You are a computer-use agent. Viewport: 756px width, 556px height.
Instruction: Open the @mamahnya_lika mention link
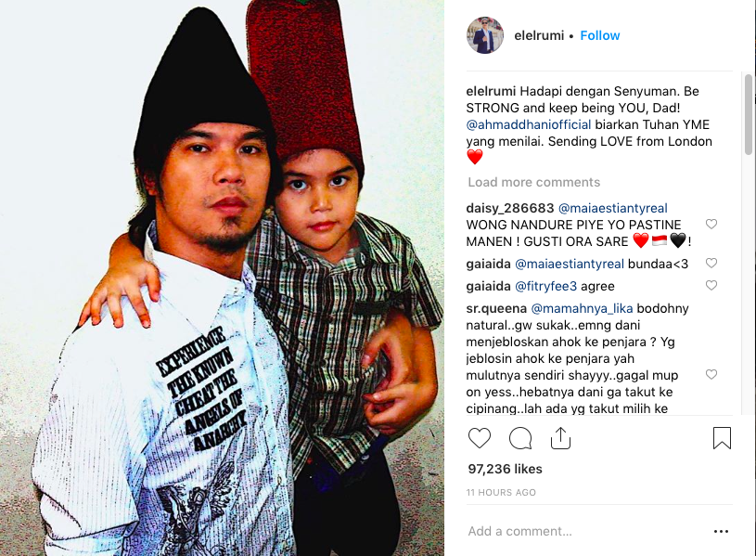[x=582, y=308]
